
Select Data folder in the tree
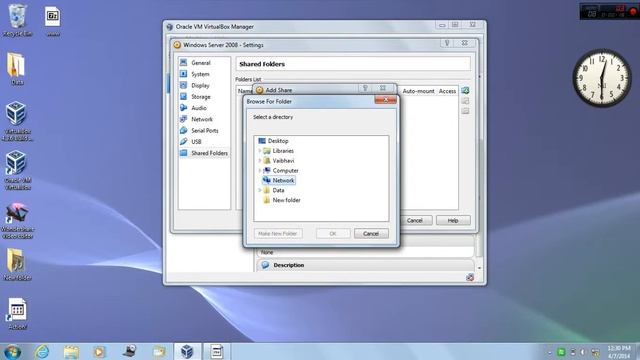click(278, 190)
